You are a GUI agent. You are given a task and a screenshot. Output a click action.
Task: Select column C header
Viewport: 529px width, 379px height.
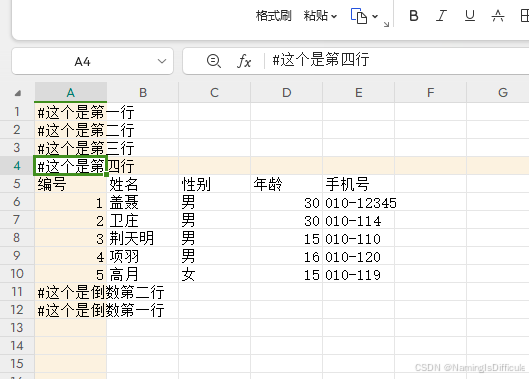pyautogui.click(x=215, y=92)
